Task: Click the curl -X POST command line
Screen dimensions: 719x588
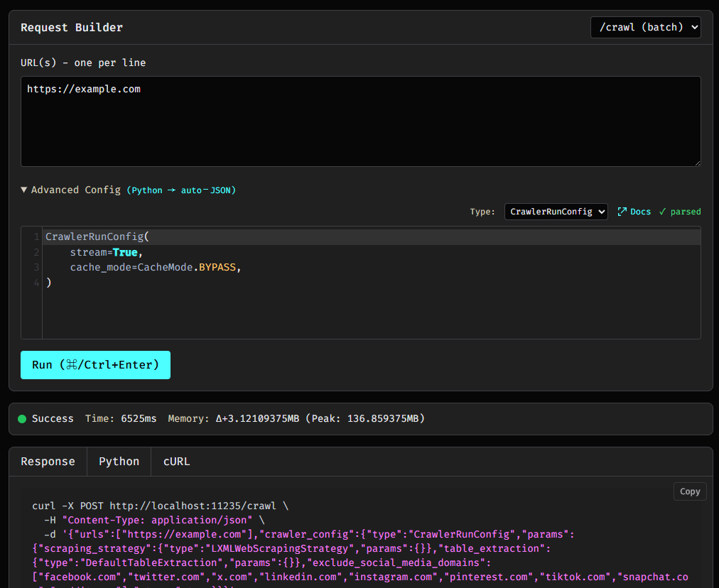Action: [161, 506]
